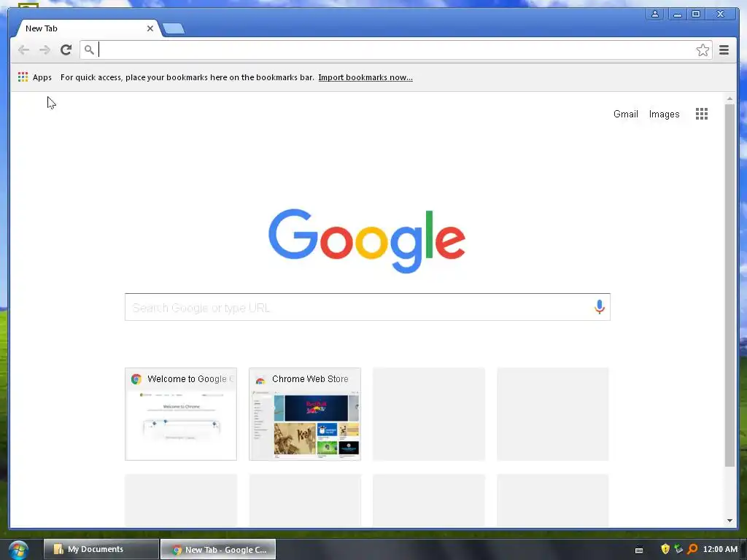Close the New Tab tab
Image resolution: width=747 pixels, height=560 pixels.
pyautogui.click(x=150, y=28)
